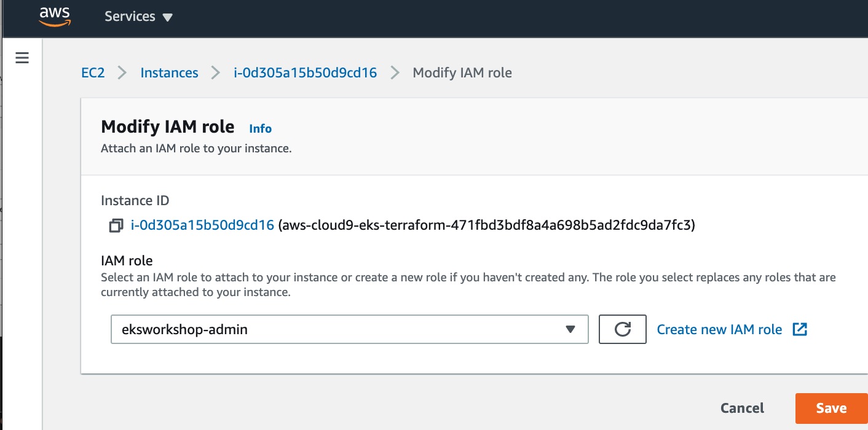Navigate to Instances breadcrumb link
Image resolution: width=868 pixels, height=430 pixels.
tap(169, 72)
